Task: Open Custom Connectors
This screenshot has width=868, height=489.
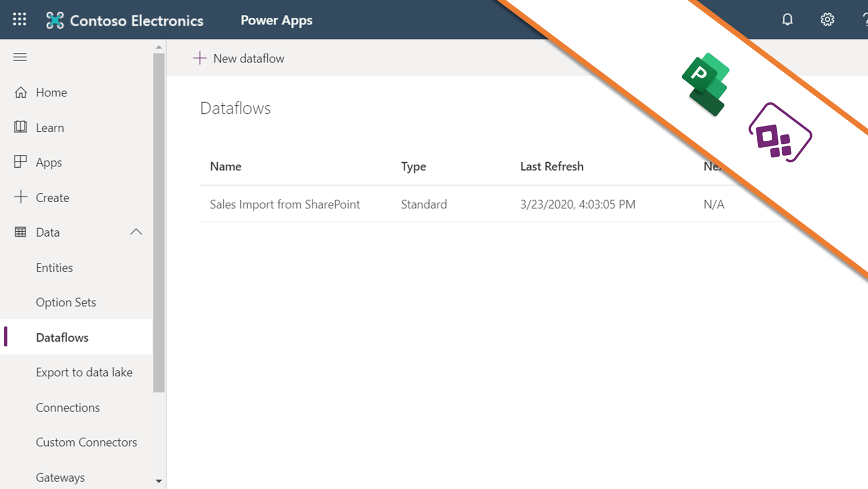Action: [x=86, y=442]
